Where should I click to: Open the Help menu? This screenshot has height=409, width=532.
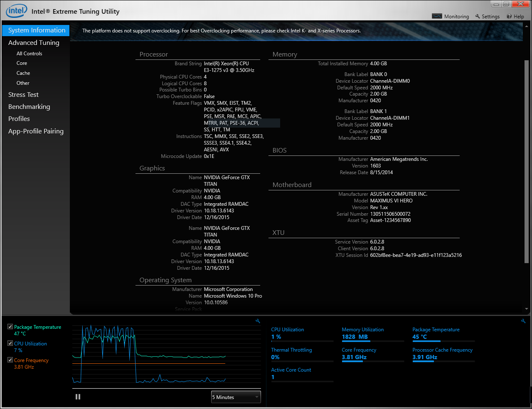(515, 17)
